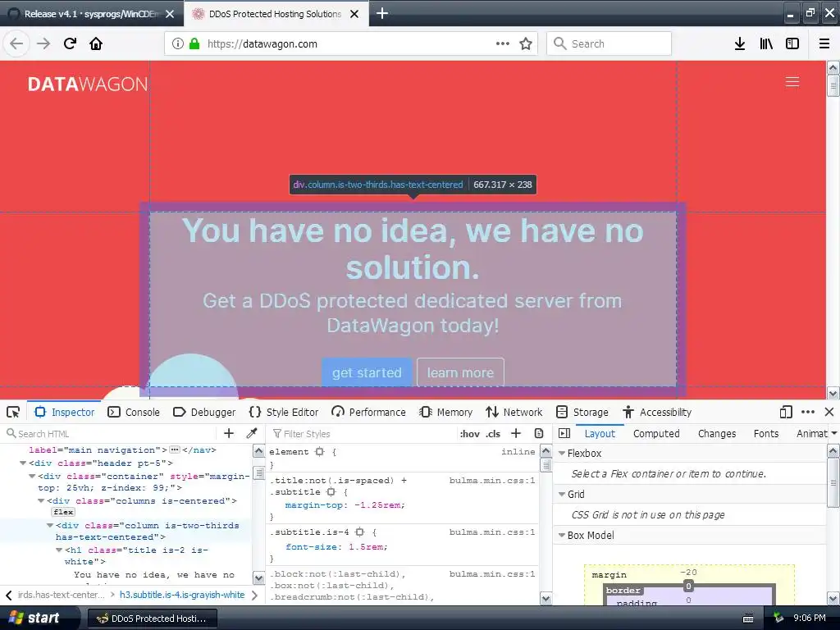Move breadcrumbs back with left arrow

8,596
